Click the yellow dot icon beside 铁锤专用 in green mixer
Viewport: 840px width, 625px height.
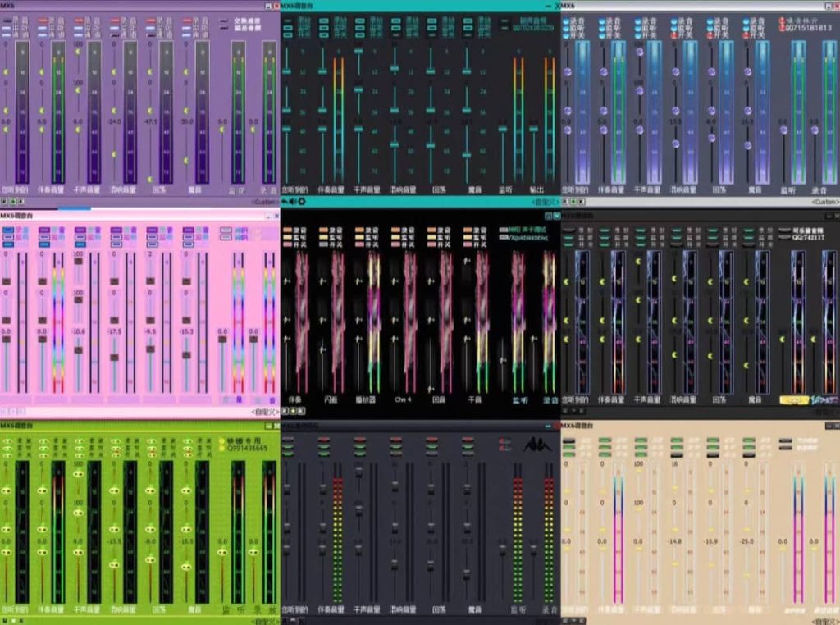(x=222, y=440)
